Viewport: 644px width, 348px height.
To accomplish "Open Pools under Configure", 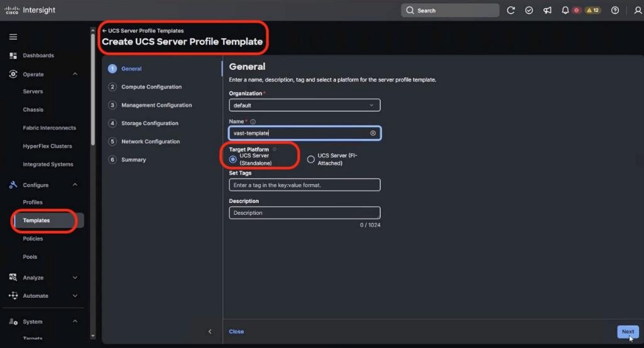I will pos(30,257).
